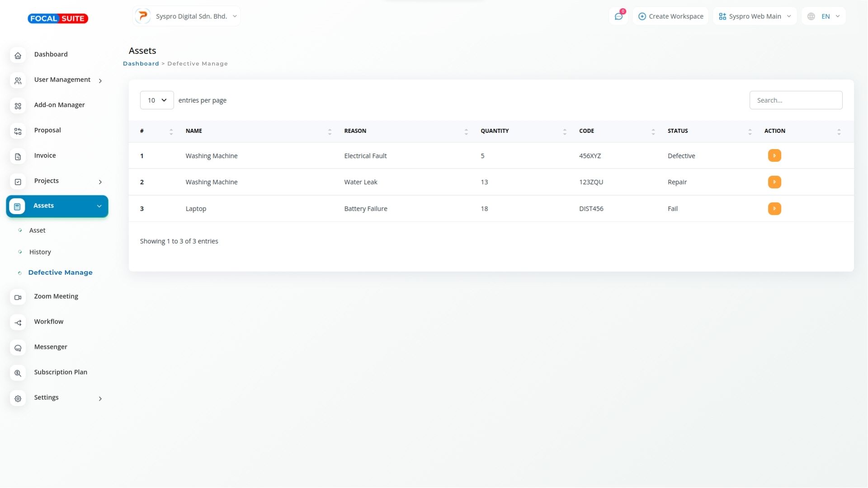Screen dimensions: 868x488
Task: Click the Add-on Manager grid icon
Action: (18, 106)
